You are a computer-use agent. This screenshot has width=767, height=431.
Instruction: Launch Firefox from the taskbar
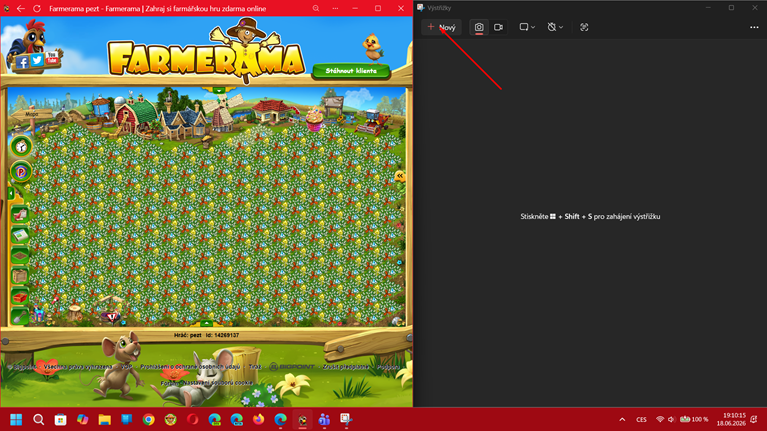(259, 420)
